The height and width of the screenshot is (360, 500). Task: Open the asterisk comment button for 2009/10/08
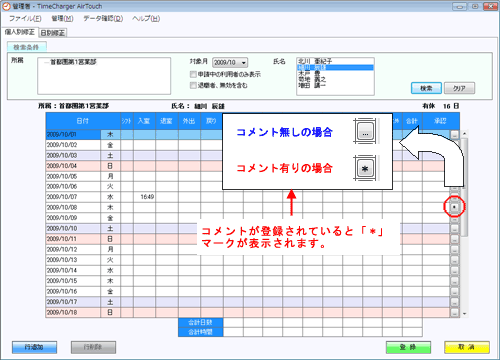coord(454,207)
